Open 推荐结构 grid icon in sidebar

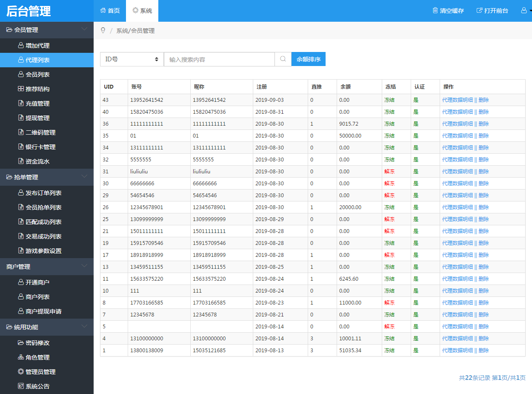[20, 89]
